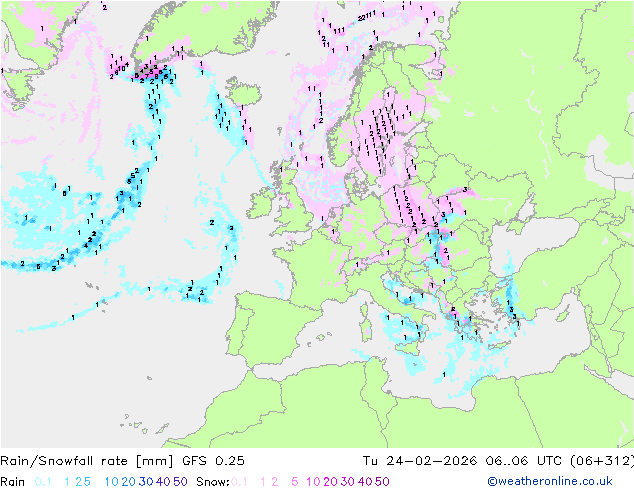The width and height of the screenshot is (634, 490).
Task: Click the 'Snow:' legend label
Action: coord(213,482)
